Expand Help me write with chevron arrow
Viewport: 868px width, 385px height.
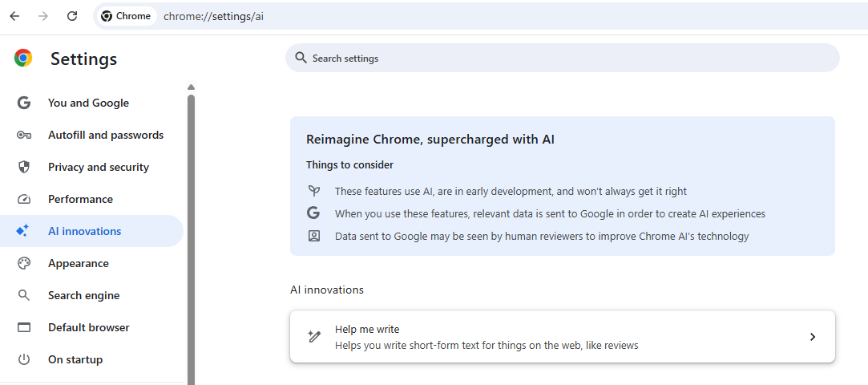(x=813, y=337)
